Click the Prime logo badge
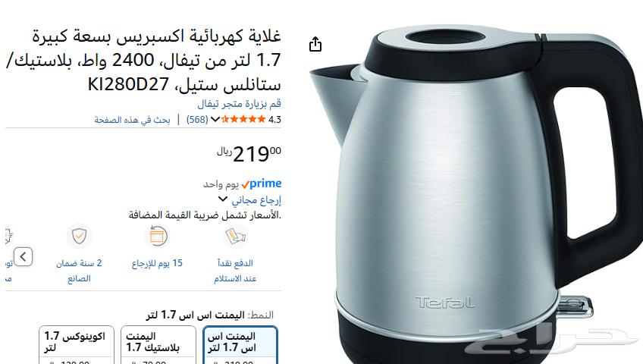This screenshot has height=364, width=643. pyautogui.click(x=262, y=184)
